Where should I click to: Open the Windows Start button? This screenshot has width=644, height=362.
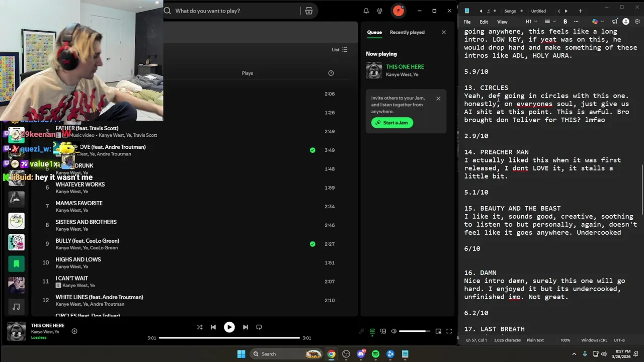tap(241, 354)
